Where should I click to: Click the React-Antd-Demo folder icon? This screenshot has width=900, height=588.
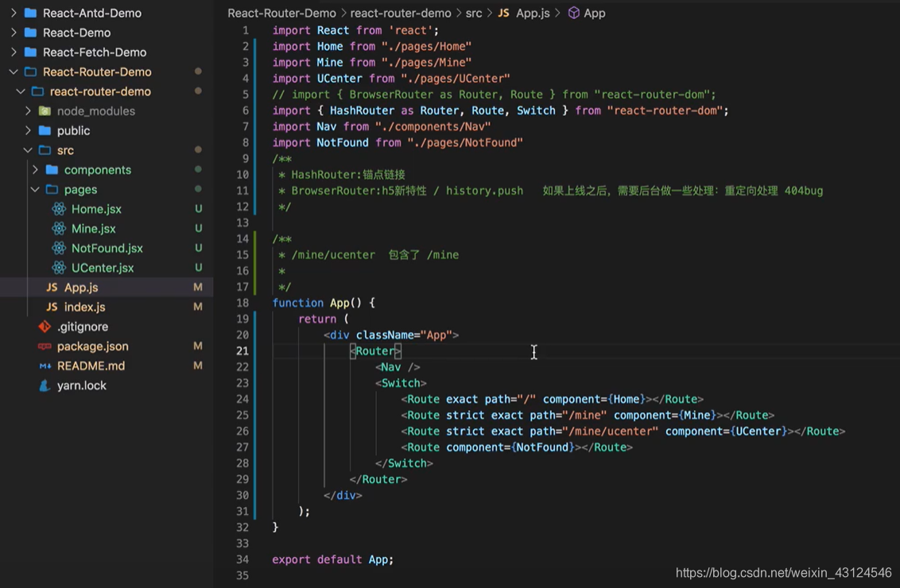(x=31, y=13)
